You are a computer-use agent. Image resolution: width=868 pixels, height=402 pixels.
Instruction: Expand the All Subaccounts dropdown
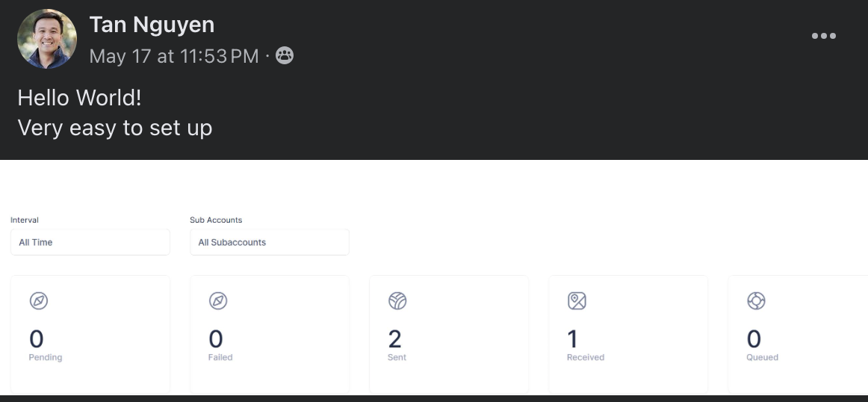pos(269,242)
